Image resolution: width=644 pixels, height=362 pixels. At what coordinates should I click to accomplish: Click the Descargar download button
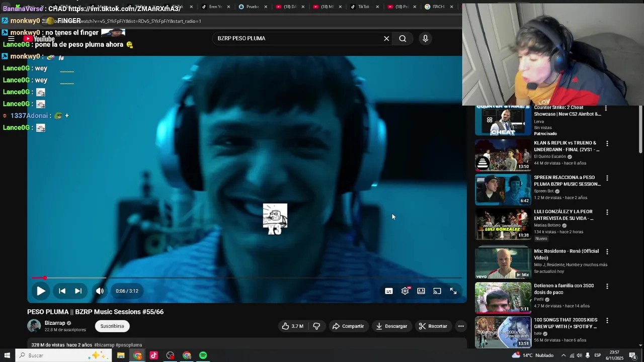click(x=391, y=326)
